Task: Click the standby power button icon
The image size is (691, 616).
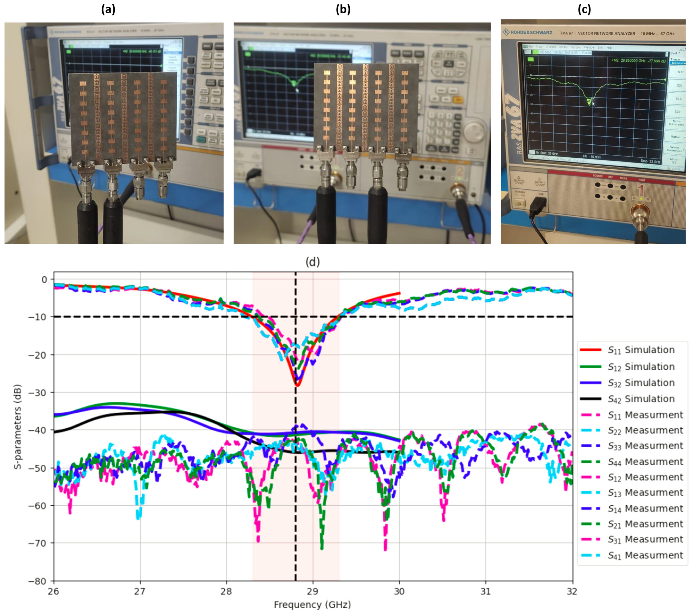Action: point(520,204)
